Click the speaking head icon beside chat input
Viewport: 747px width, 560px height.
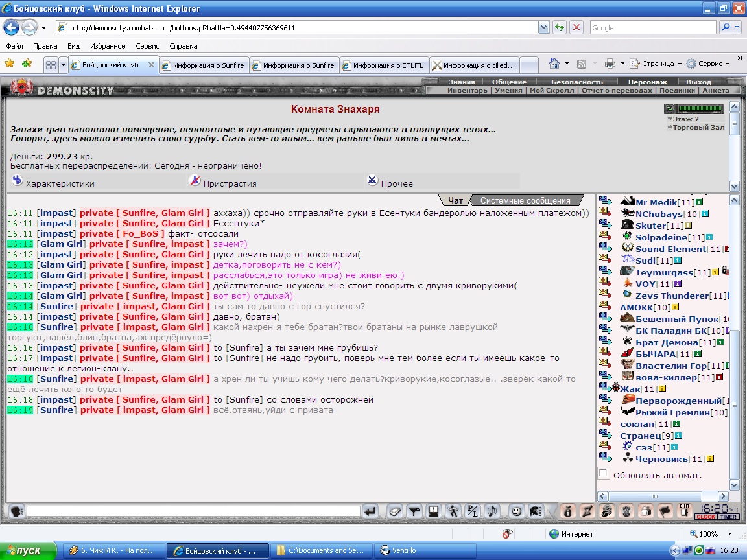point(17,511)
